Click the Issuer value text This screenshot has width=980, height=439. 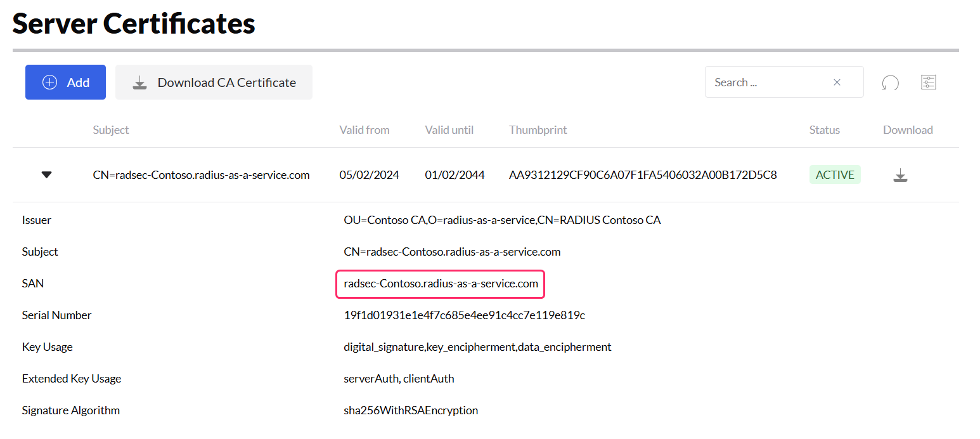[502, 220]
